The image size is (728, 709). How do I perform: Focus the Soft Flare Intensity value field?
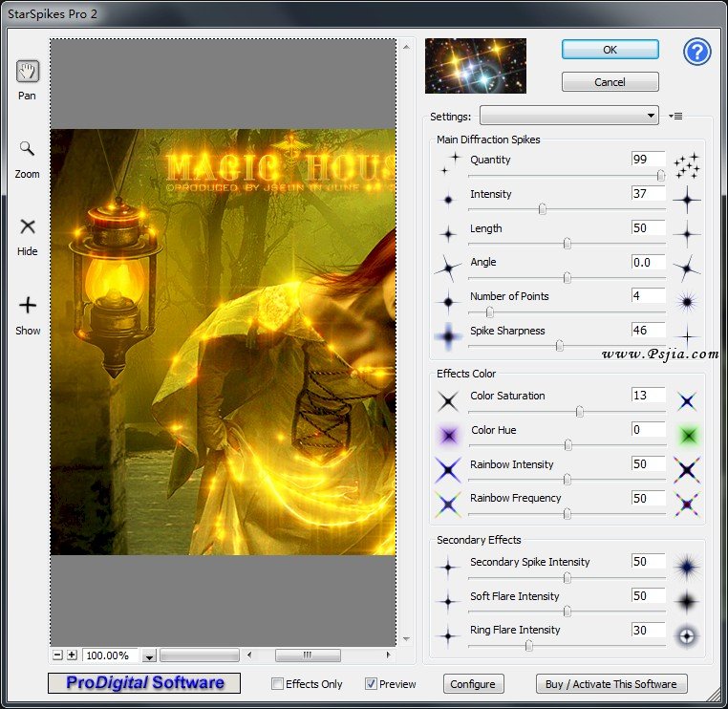pyautogui.click(x=648, y=595)
